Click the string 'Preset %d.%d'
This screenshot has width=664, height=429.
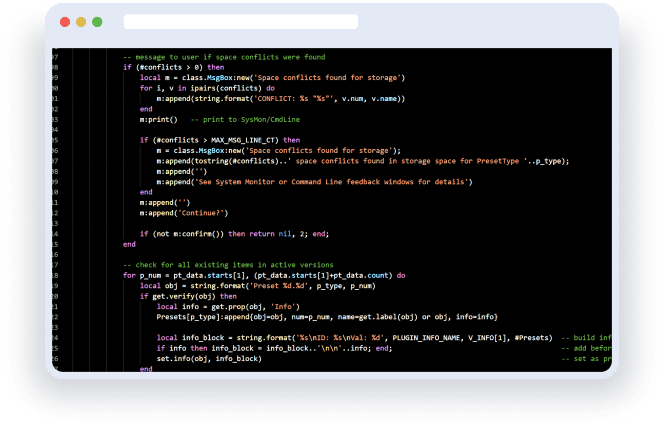(x=279, y=286)
